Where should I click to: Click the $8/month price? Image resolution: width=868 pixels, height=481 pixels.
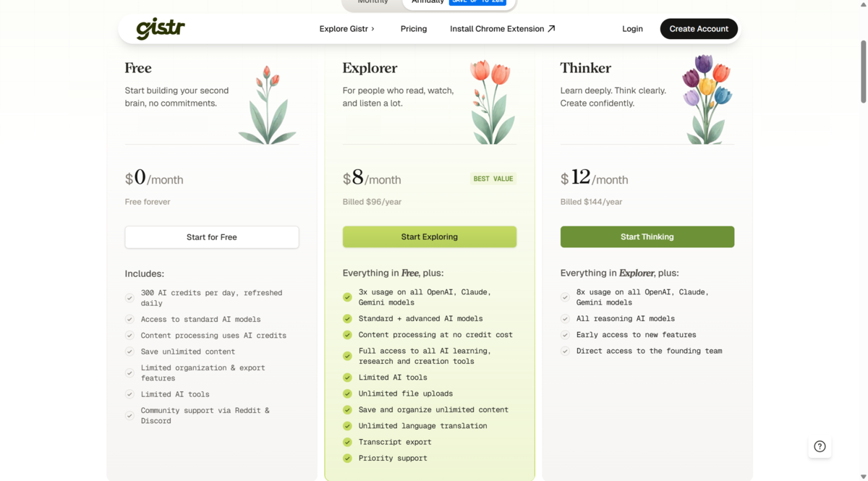pos(372,177)
